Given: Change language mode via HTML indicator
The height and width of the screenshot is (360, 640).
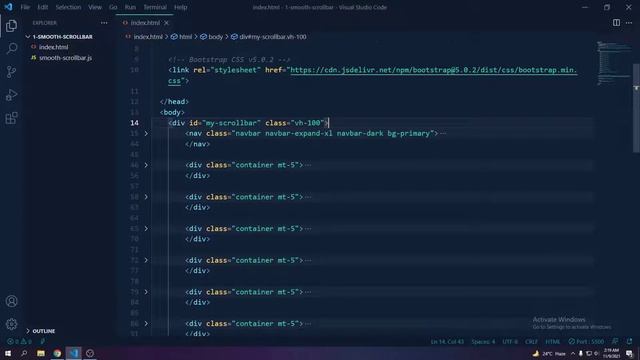Looking at the screenshot, I should (553, 341).
